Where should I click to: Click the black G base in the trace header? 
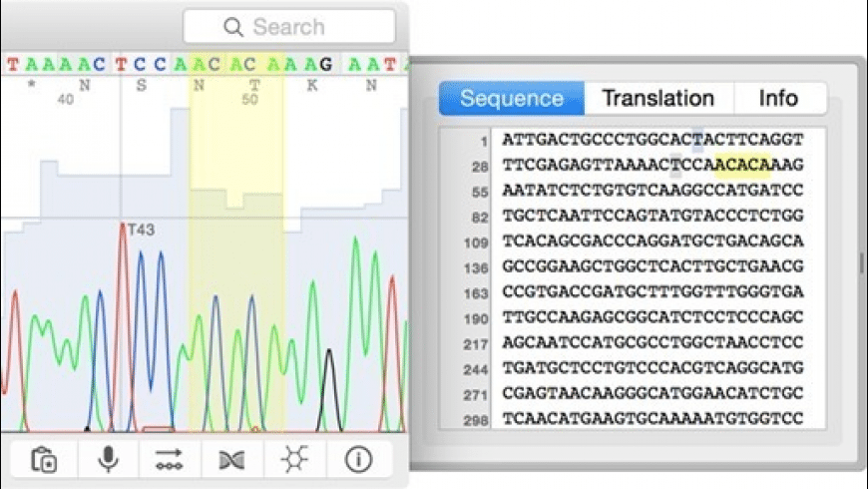pyautogui.click(x=326, y=64)
